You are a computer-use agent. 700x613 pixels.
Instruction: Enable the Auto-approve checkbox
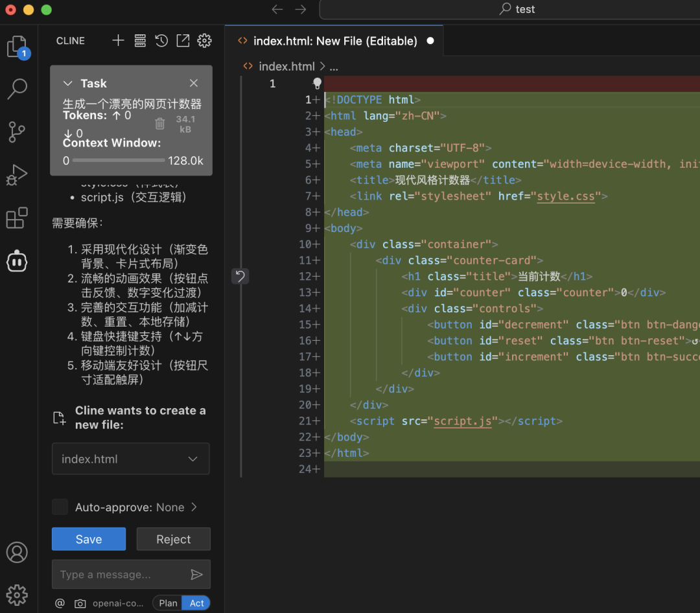tap(60, 507)
